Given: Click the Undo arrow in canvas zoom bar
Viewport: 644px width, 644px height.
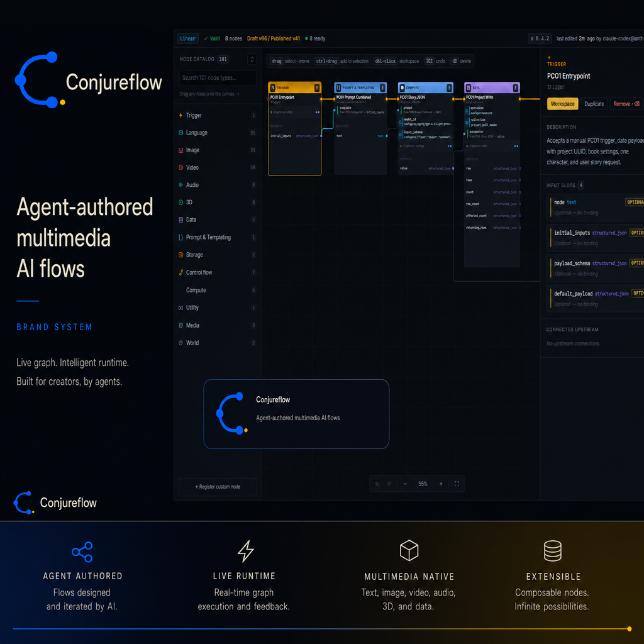Looking at the screenshot, I should (377, 484).
